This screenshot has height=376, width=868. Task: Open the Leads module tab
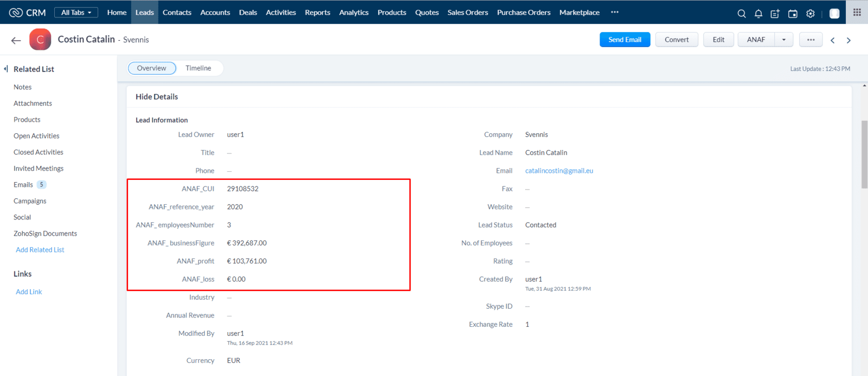coord(145,12)
